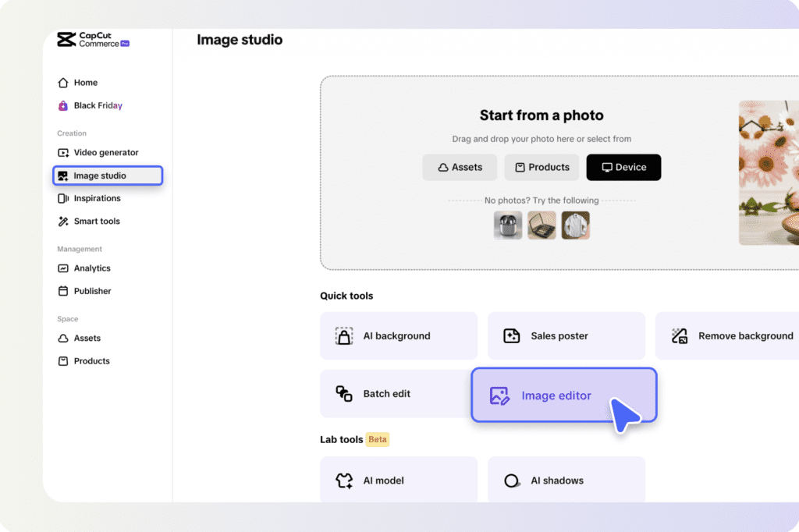Click the CapCut Commerce logo

tap(94, 40)
